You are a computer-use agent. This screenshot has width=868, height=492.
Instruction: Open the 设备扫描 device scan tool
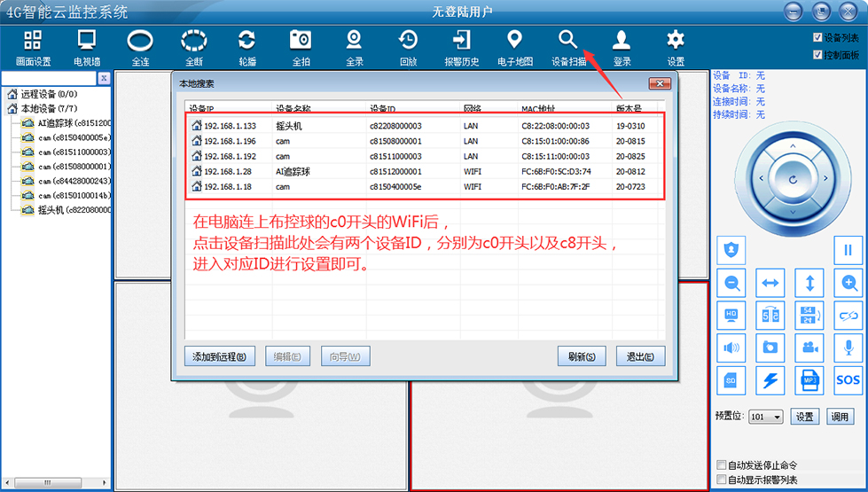pyautogui.click(x=567, y=47)
